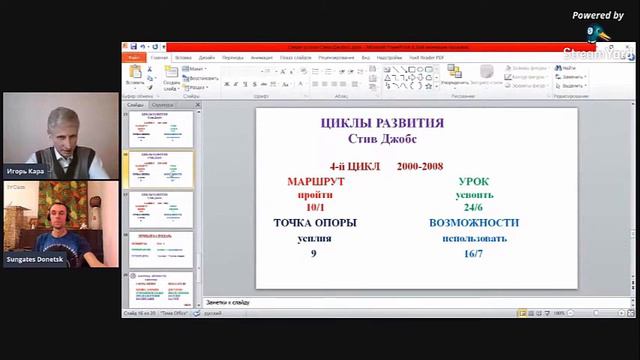This screenshot has width=640, height=360.
Task: Toggle Italic formatting (К)
Action: (x=236, y=84)
